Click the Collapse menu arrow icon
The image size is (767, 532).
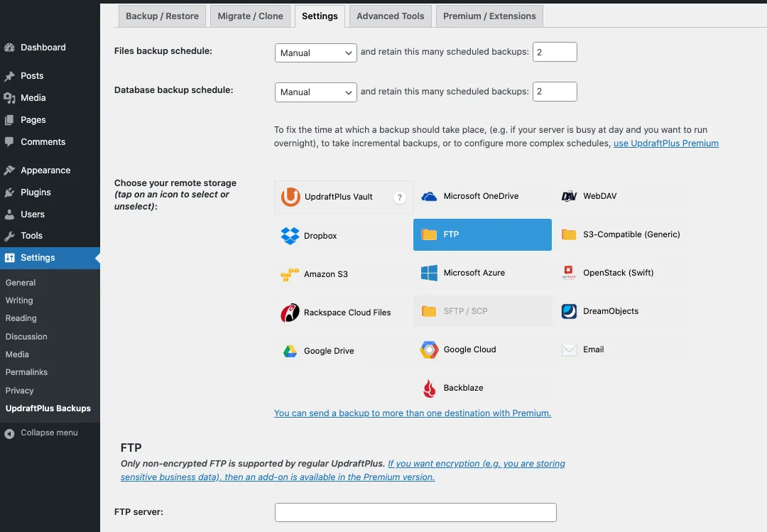click(x=9, y=434)
